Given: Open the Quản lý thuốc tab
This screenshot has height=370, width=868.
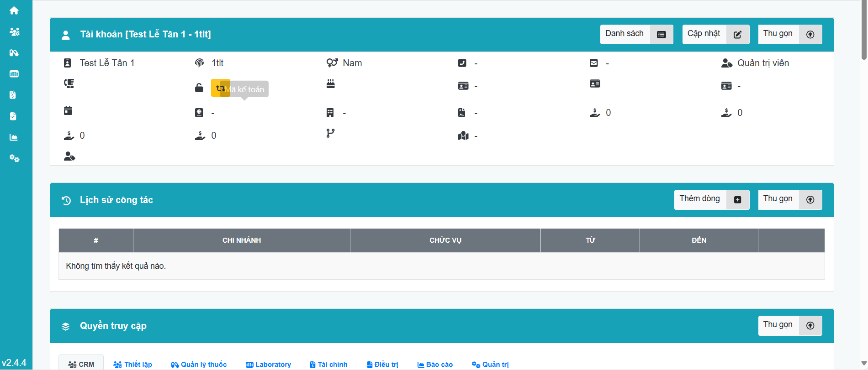Looking at the screenshot, I should [x=199, y=364].
